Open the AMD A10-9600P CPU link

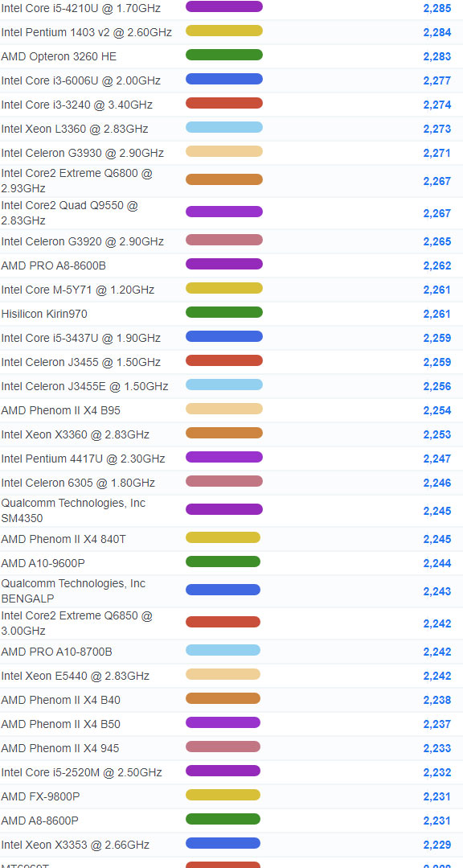43,563
